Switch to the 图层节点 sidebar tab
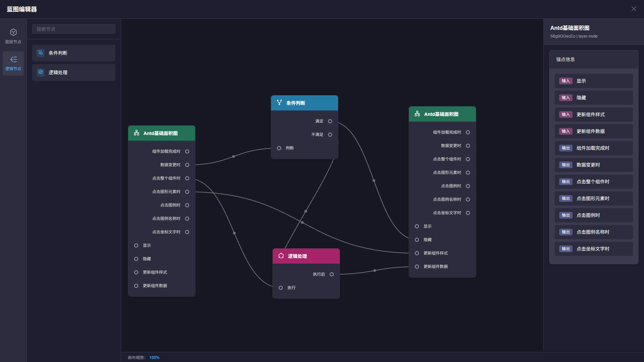 pyautogui.click(x=13, y=36)
